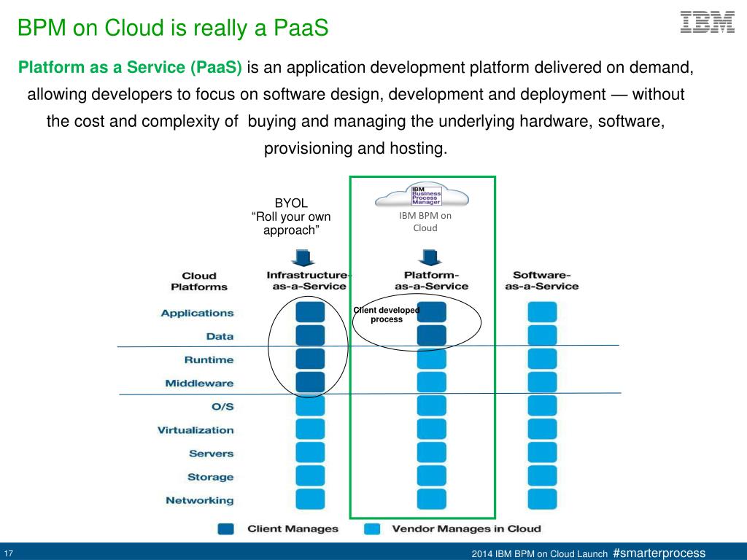This screenshot has height=560, width=747.
Task: Click the Platform-as-a-Service column heading
Action: click(431, 281)
